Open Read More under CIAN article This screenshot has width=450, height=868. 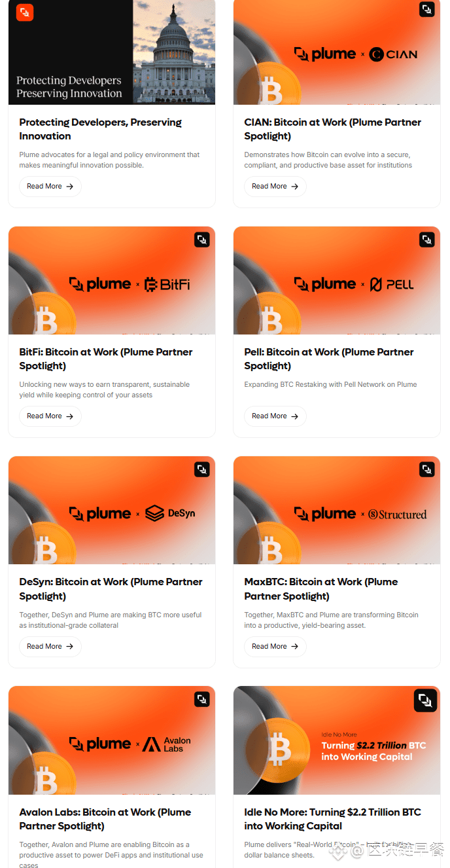pyautogui.click(x=275, y=187)
